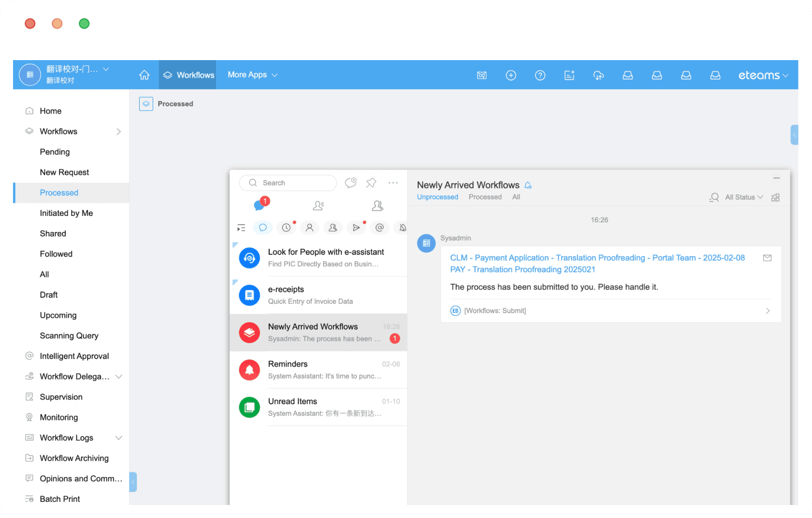This screenshot has width=812, height=518.
Task: Open Intelligent Approval in sidebar
Action: pyautogui.click(x=74, y=356)
